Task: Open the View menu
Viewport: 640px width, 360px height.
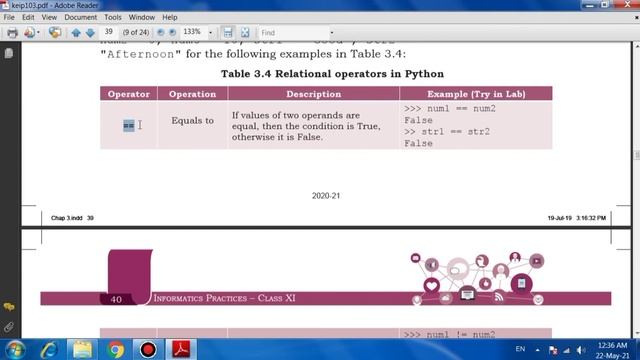Action: coord(49,17)
